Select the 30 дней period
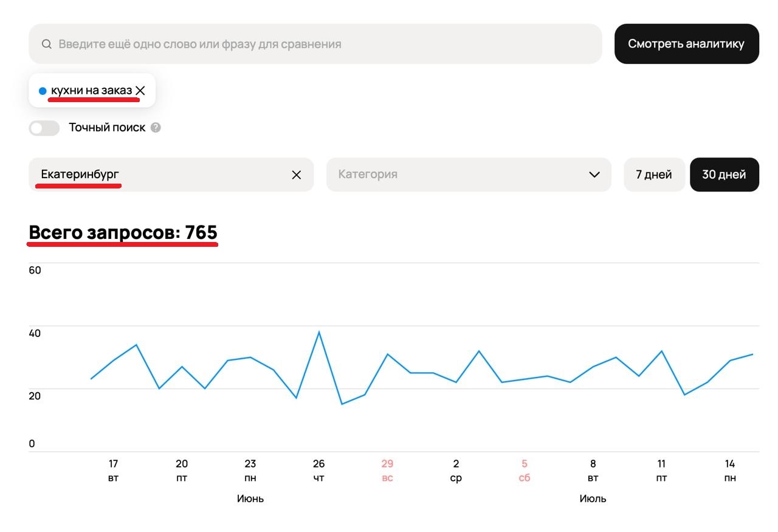The width and height of the screenshot is (778, 532). point(724,175)
